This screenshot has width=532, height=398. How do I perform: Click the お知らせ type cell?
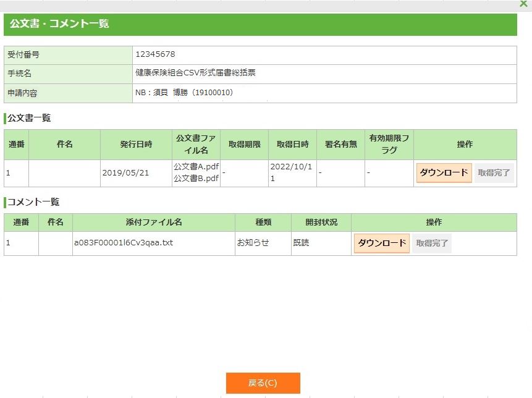click(253, 243)
